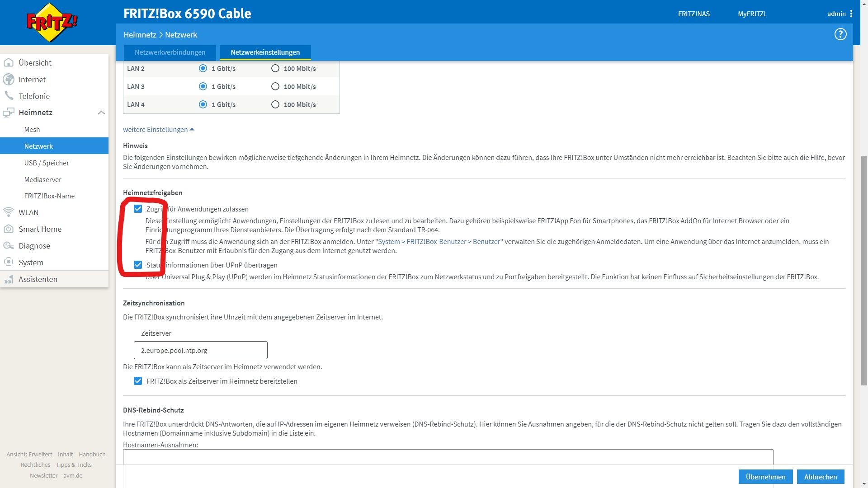Click the Heimnetz devices icon
Image resolution: width=868 pixels, height=488 pixels.
(x=9, y=113)
